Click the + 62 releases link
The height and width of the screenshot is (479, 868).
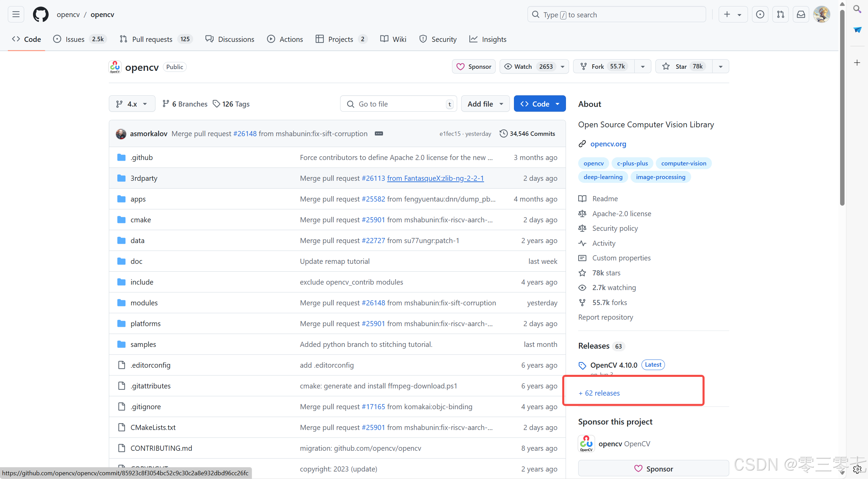point(599,393)
